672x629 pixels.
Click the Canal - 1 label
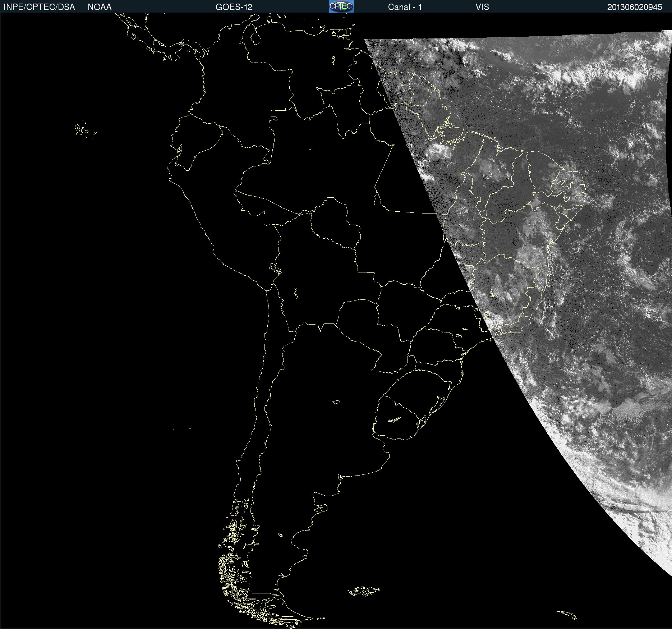click(405, 7)
